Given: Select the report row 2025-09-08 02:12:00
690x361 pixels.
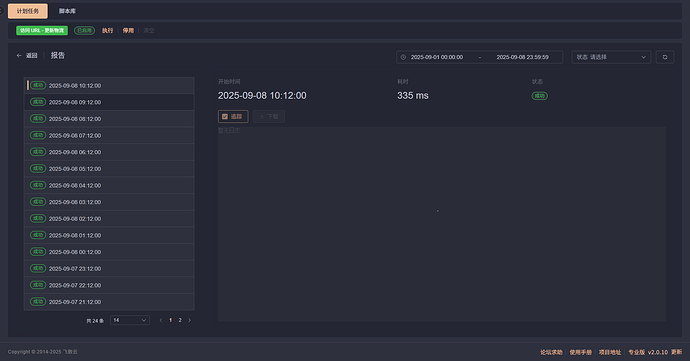Looking at the screenshot, I should [x=109, y=219].
